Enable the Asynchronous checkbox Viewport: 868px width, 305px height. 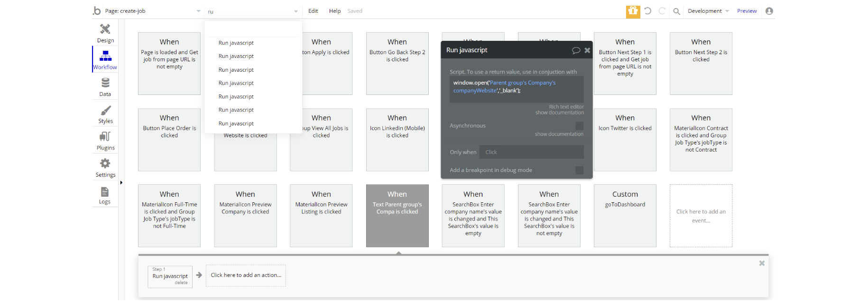pyautogui.click(x=579, y=126)
